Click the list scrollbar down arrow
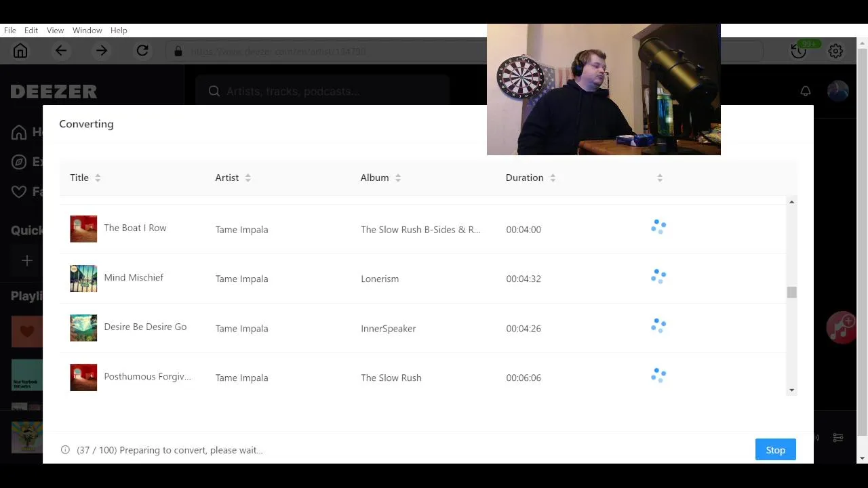The image size is (868, 488). 791,390
